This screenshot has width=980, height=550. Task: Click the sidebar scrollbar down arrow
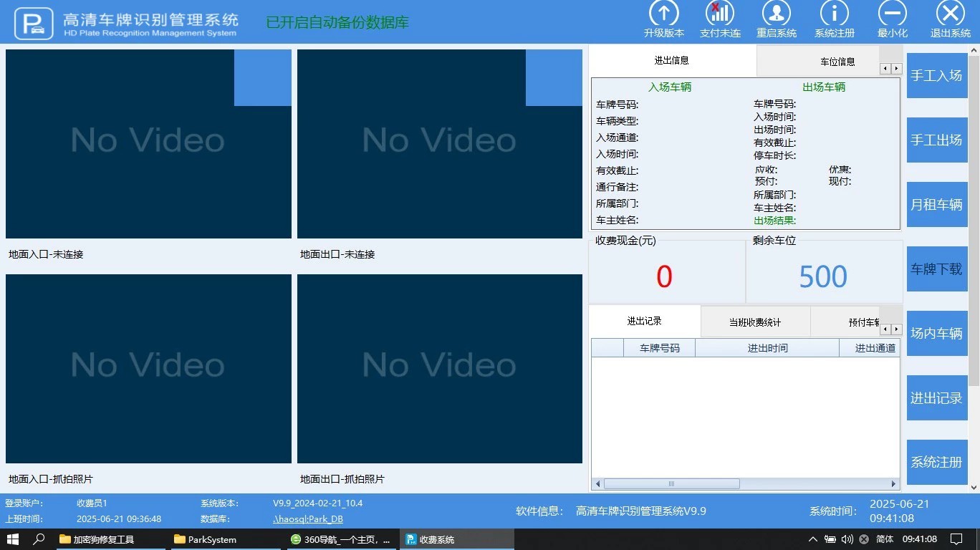coord(974,487)
